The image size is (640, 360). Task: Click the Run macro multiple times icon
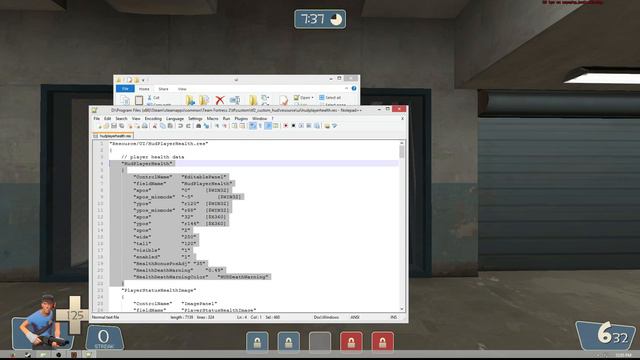click(x=309, y=126)
